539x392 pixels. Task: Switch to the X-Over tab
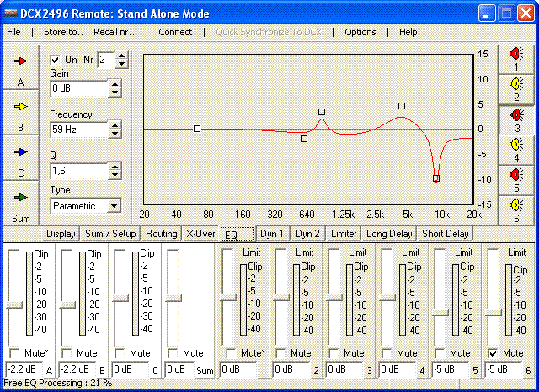coord(200,234)
